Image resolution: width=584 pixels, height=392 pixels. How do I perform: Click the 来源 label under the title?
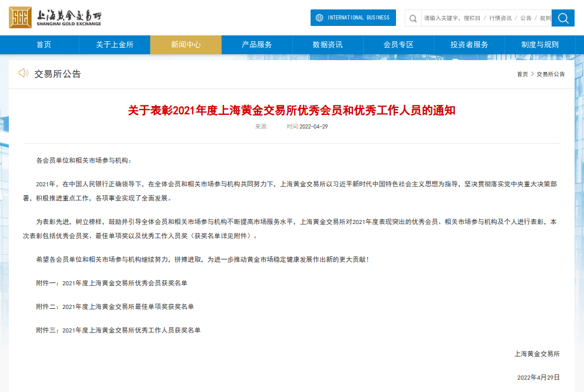click(262, 127)
